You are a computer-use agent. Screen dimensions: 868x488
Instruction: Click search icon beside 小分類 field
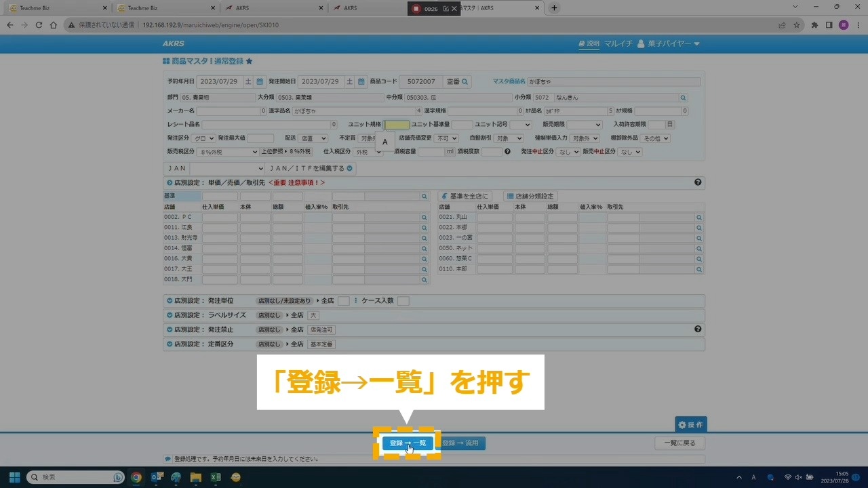(x=684, y=98)
